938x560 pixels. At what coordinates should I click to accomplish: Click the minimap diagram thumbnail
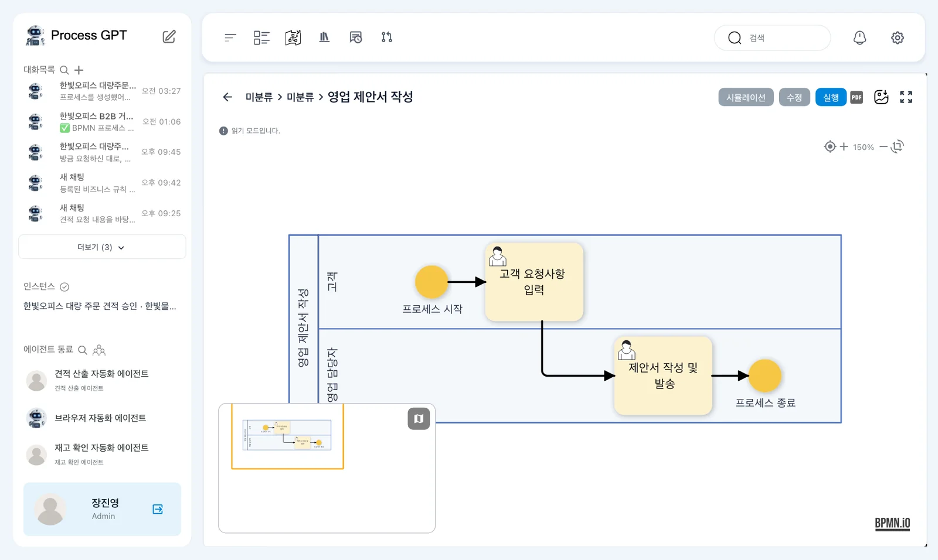pyautogui.click(x=287, y=435)
